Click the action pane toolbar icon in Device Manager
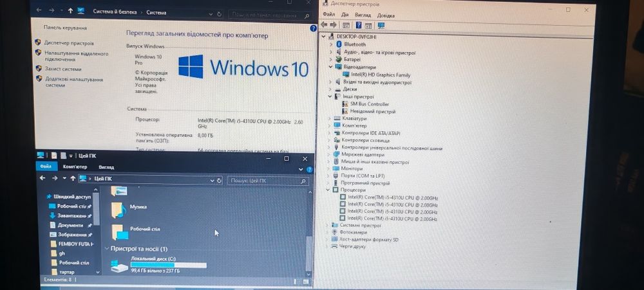Screen dimensions: 644x290 (x=368, y=26)
